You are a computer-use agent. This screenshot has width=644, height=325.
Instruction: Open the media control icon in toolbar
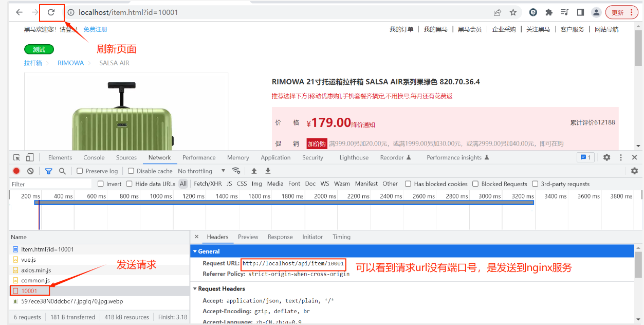click(x=565, y=12)
